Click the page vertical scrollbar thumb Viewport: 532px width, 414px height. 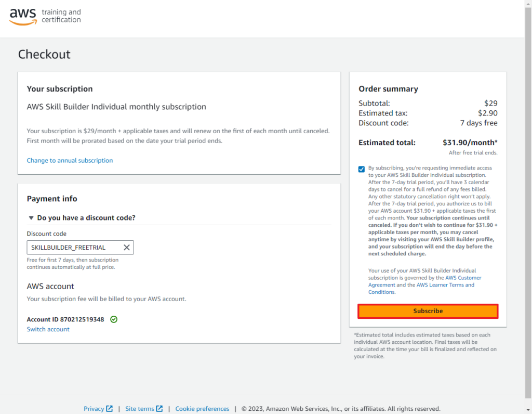pos(528,202)
